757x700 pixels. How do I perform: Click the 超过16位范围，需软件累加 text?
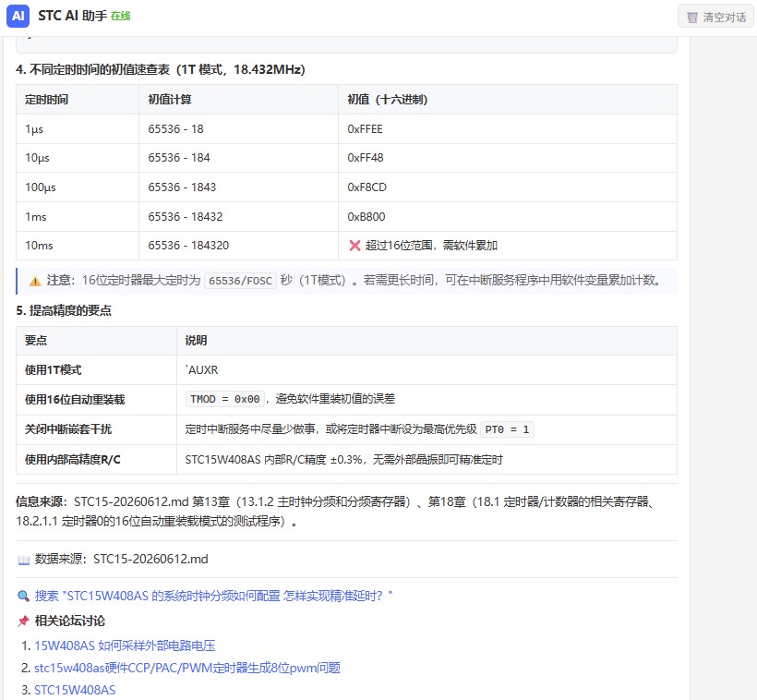coord(431,246)
